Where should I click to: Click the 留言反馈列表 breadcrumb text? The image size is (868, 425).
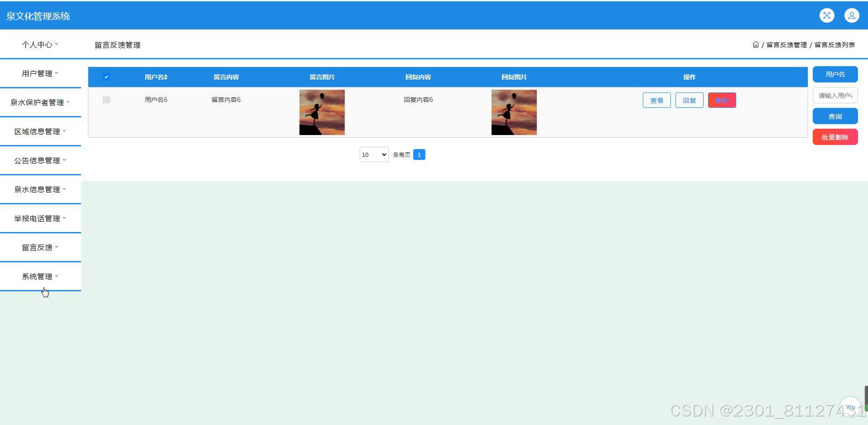coord(834,44)
